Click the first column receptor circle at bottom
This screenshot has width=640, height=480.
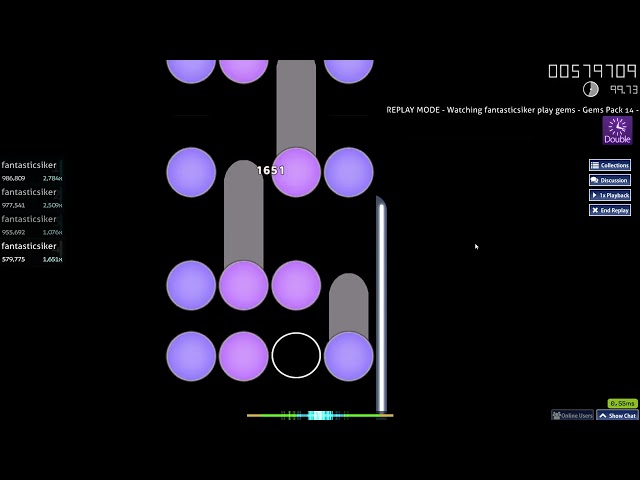pos(191,356)
